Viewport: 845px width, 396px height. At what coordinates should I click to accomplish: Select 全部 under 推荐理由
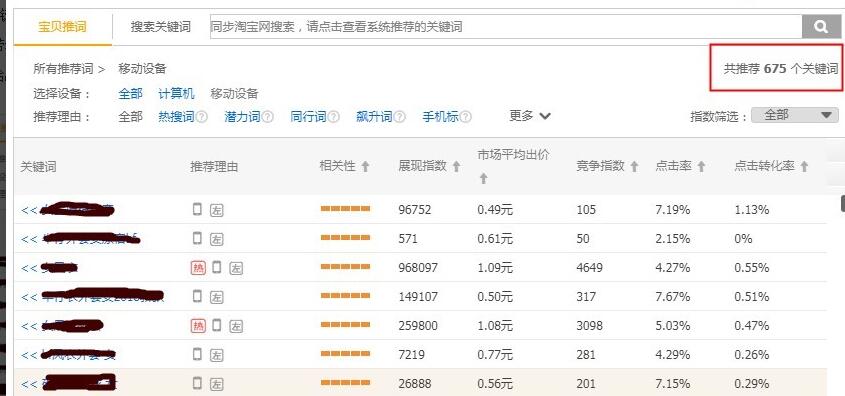point(130,116)
